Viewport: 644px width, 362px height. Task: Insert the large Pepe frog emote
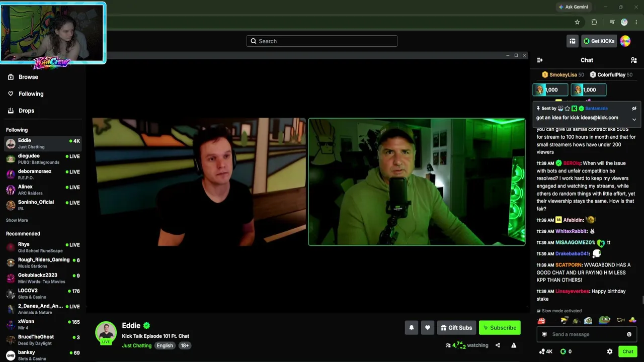coord(604,320)
